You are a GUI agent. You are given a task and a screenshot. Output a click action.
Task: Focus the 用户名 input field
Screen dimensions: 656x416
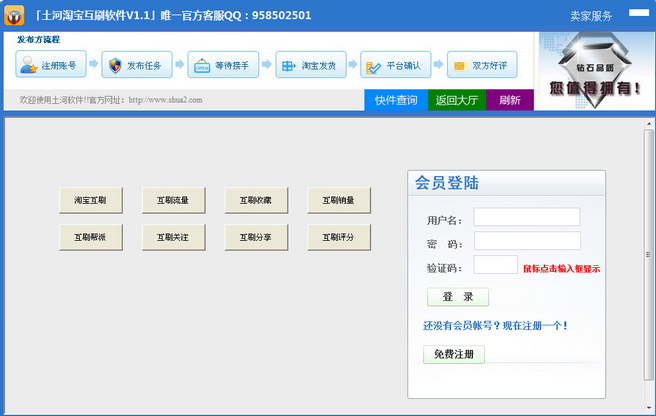point(527,217)
